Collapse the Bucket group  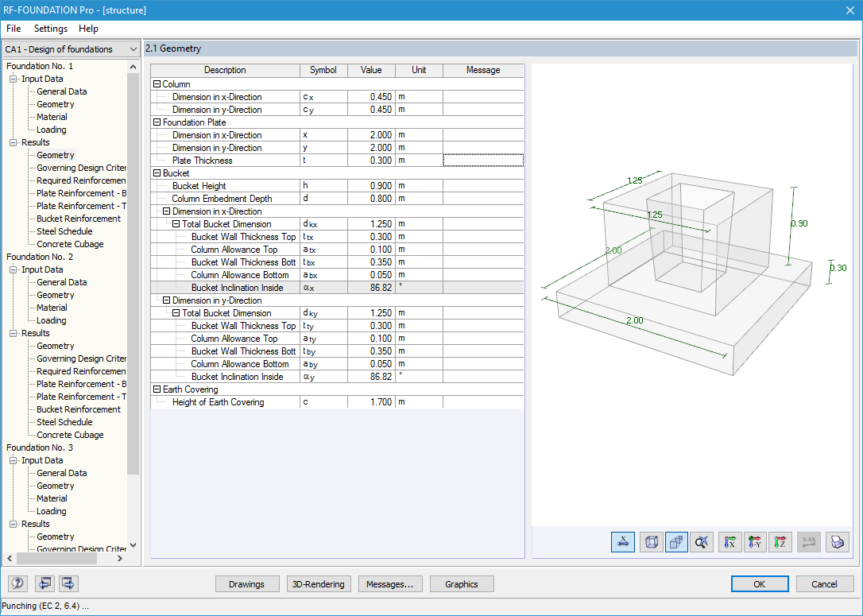(x=157, y=172)
